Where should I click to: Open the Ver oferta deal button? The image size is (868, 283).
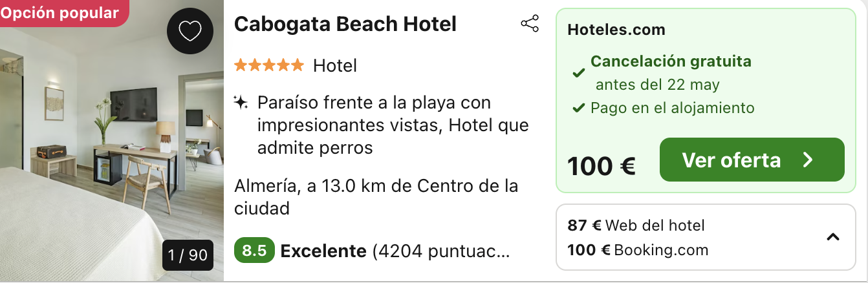pyautogui.click(x=752, y=160)
